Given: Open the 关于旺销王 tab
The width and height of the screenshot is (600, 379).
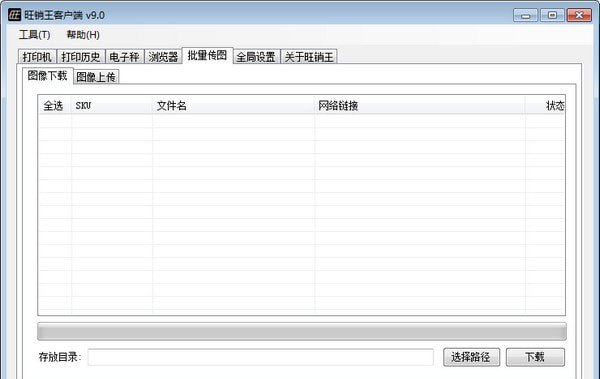Looking at the screenshot, I should [309, 57].
